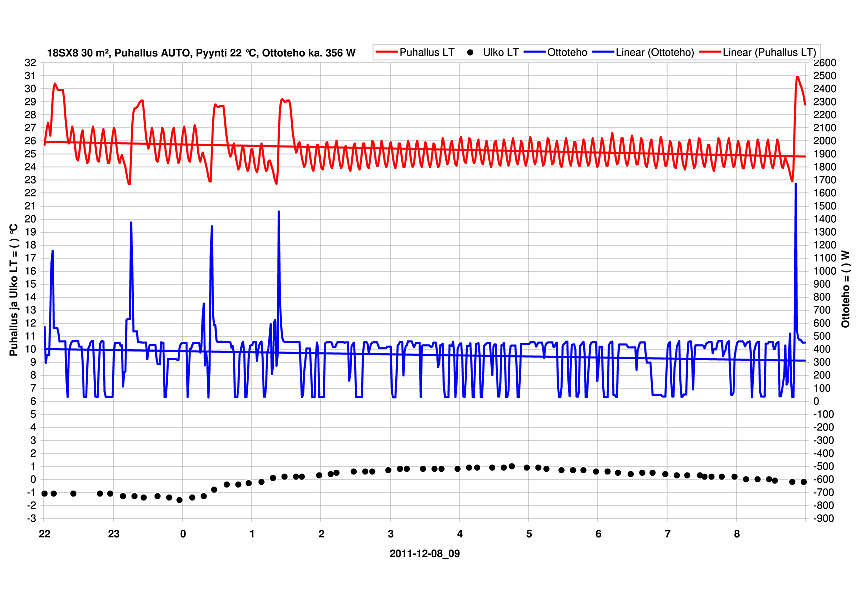This screenshot has width=860, height=608.
Task: Click hour "23" on the horizontal time axis
Action: click(114, 534)
